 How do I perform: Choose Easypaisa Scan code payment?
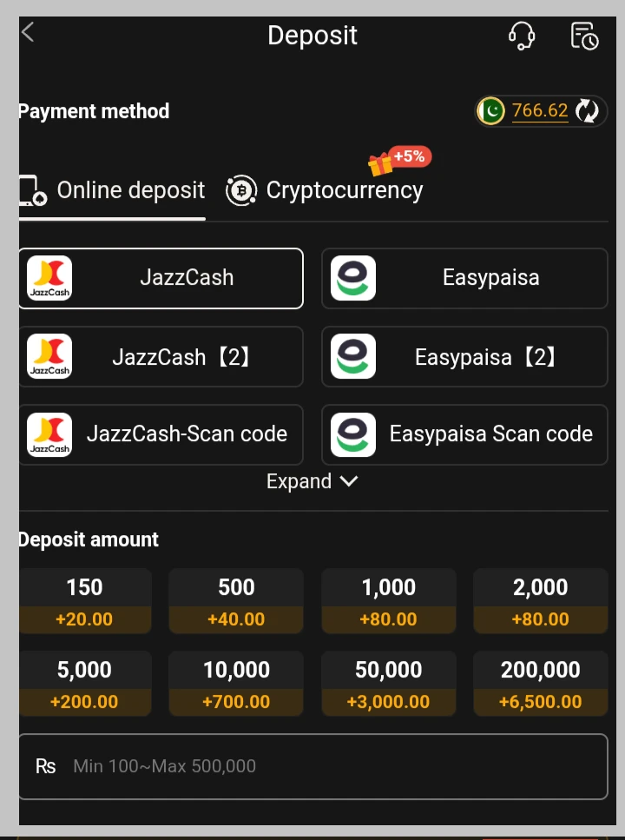point(464,434)
